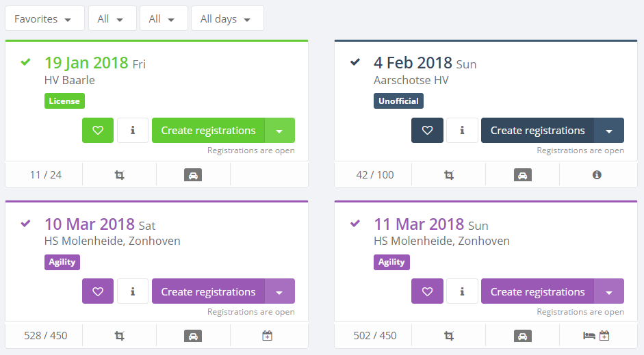Click info circle icon in 4 Feb footer
This screenshot has width=644, height=355.
596,175
